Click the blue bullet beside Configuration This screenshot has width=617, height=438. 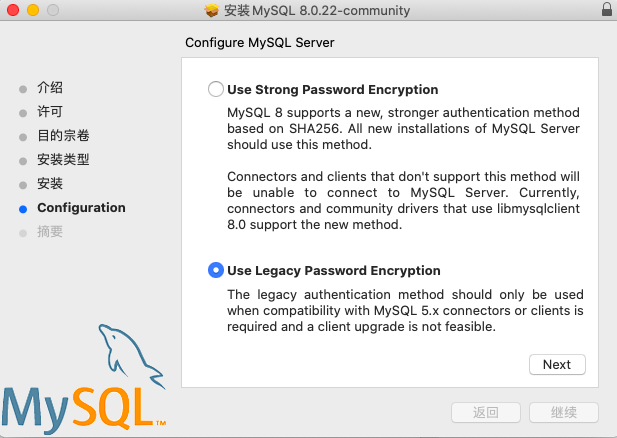23,208
